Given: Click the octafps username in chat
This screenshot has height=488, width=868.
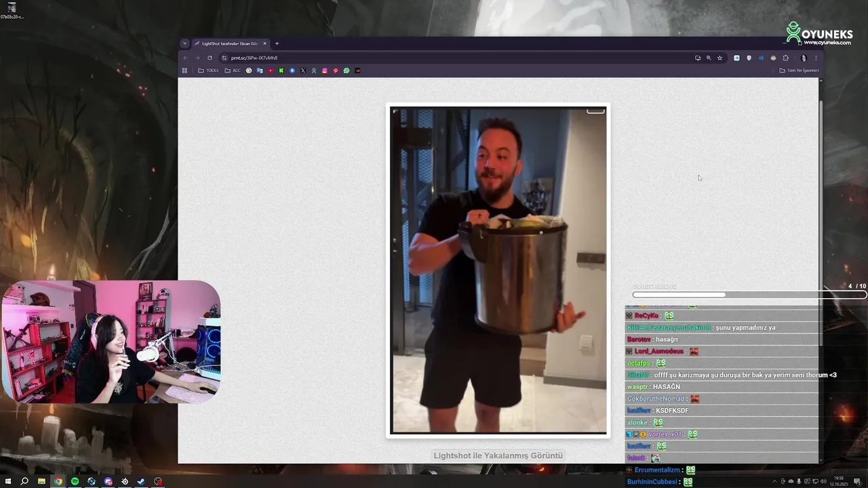Looking at the screenshot, I should coord(638,363).
